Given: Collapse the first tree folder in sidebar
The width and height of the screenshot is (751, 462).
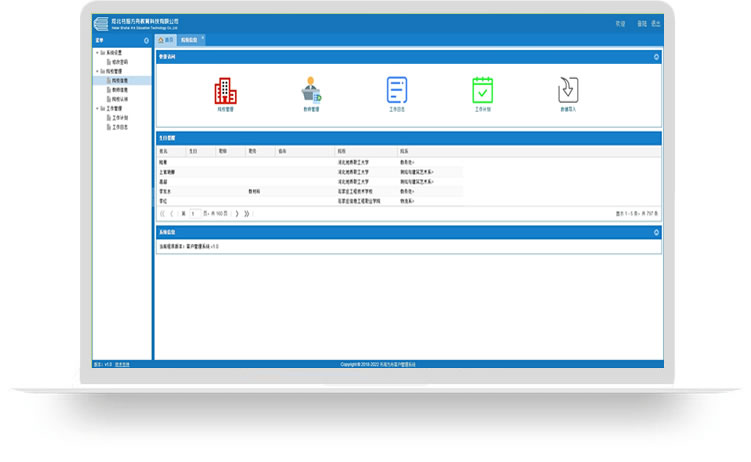Looking at the screenshot, I should [97, 52].
